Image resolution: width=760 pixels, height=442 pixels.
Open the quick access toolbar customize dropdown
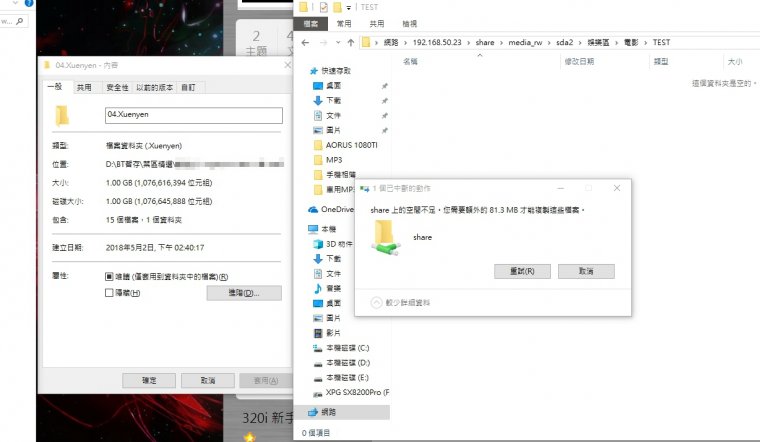pyautogui.click(x=348, y=7)
